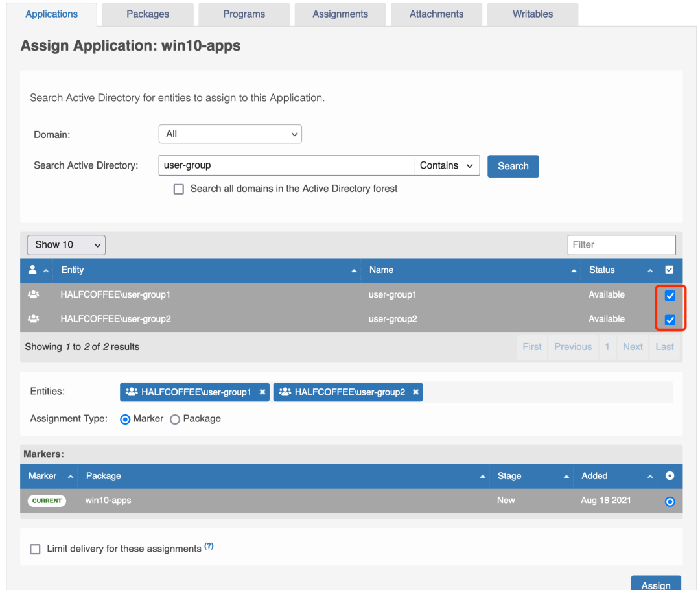Uncheck the checkbox for the user-group1 row
Image resolution: width=700 pixels, height=590 pixels.
pyautogui.click(x=670, y=296)
